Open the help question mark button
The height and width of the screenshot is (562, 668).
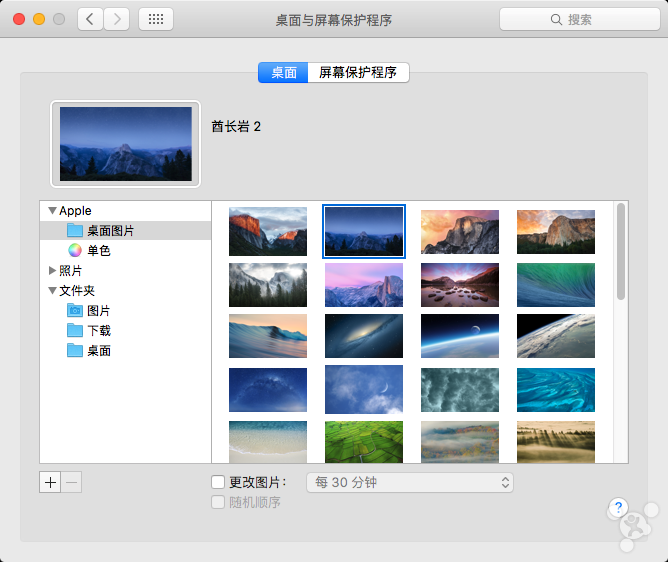pos(618,507)
